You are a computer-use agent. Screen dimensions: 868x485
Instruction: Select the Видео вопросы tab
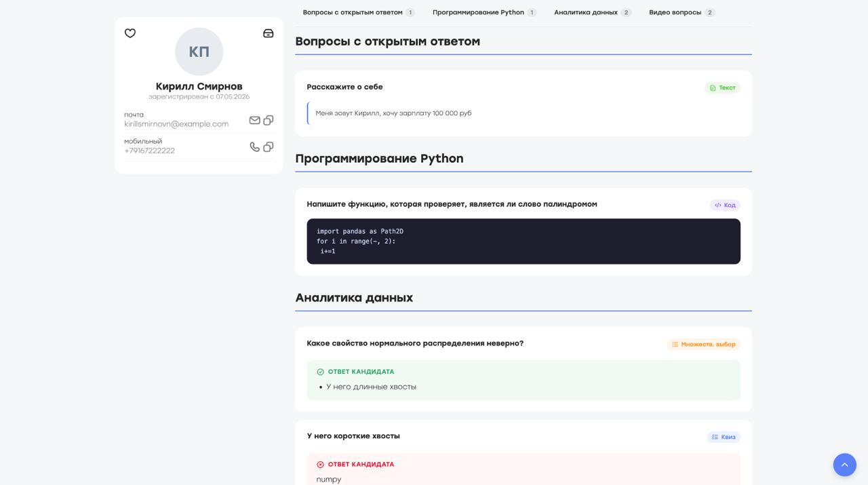[x=682, y=12]
